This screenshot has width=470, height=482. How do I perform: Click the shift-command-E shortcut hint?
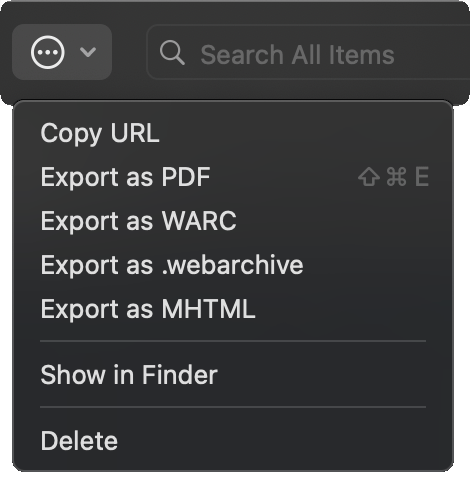[393, 177]
